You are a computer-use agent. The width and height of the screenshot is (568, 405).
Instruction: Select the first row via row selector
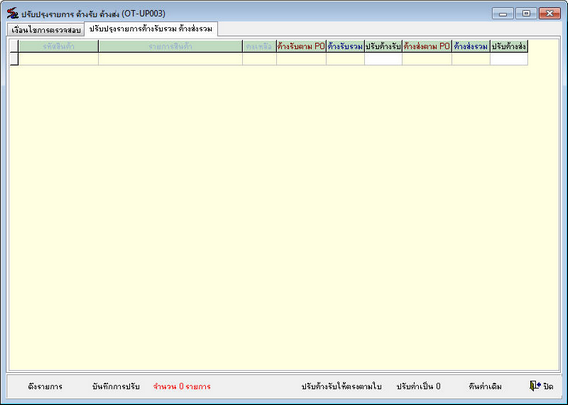pyautogui.click(x=14, y=59)
